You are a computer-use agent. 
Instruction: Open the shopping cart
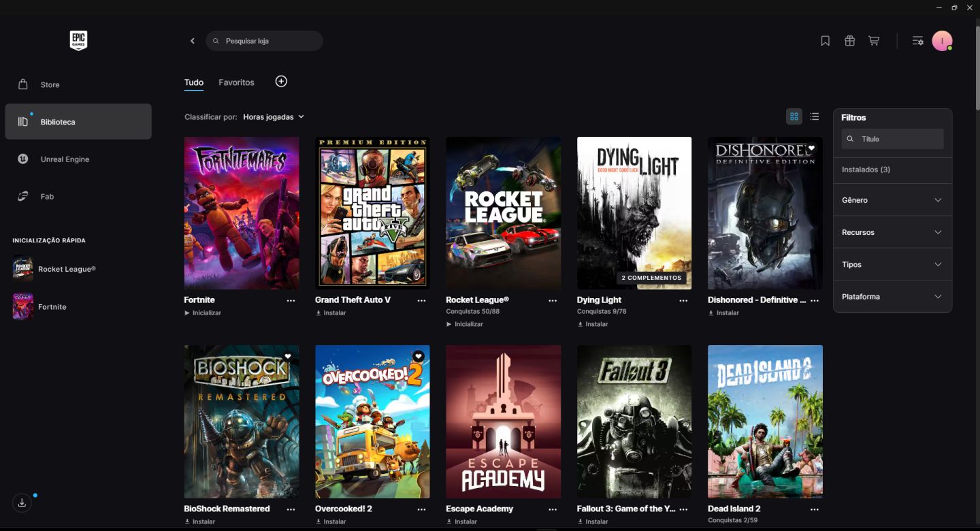874,41
